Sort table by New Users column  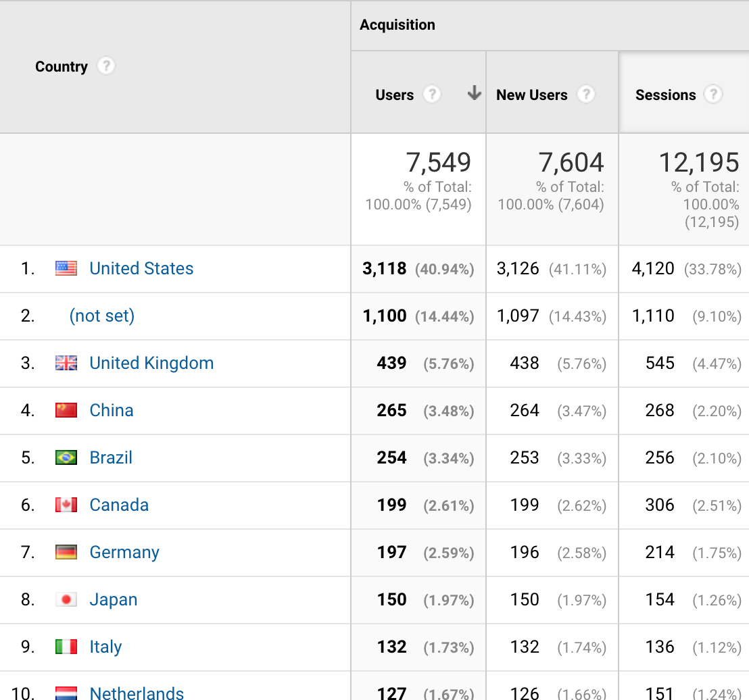point(531,95)
